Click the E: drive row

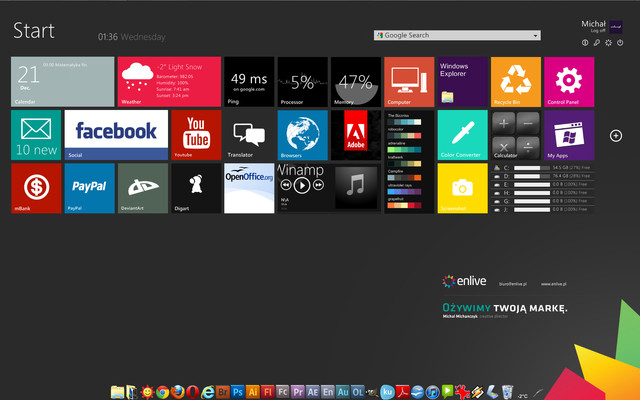[542, 184]
